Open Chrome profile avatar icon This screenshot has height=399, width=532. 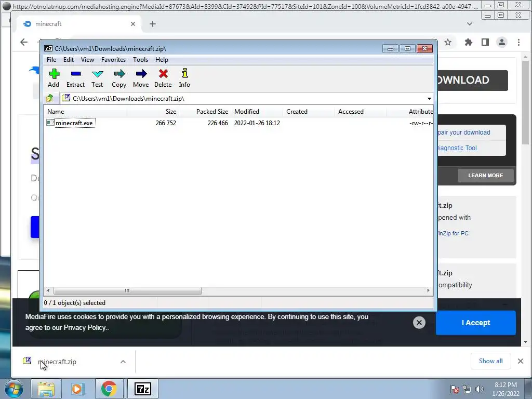(502, 42)
